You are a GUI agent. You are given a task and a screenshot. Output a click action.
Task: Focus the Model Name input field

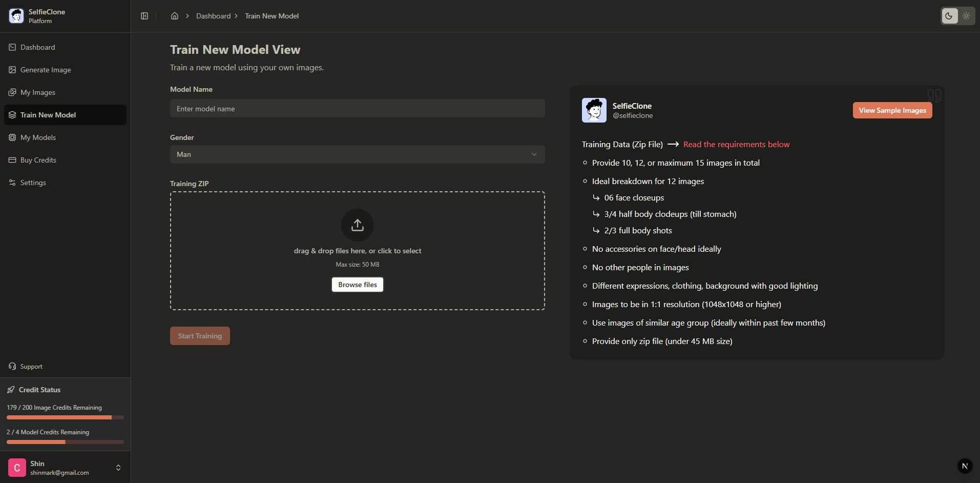[358, 109]
